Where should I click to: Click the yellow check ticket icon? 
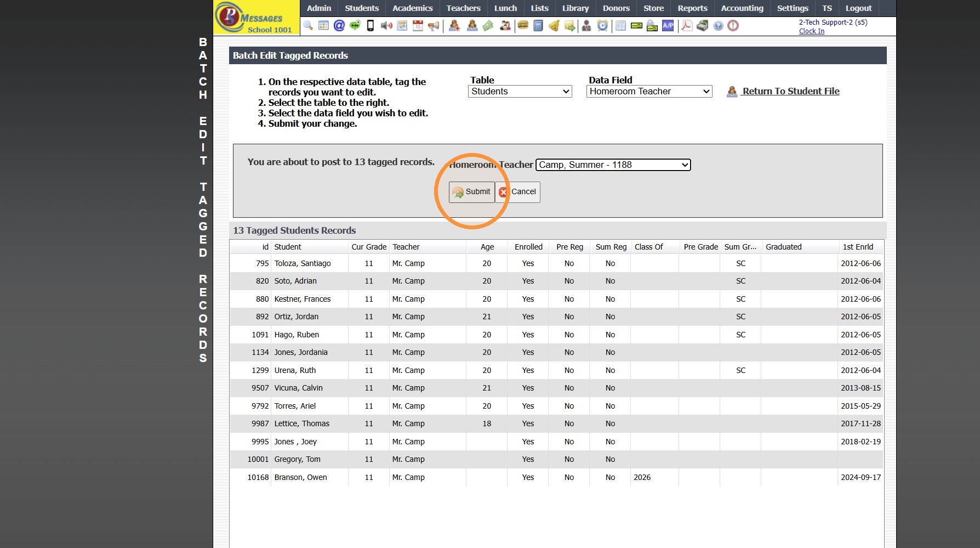click(636, 26)
